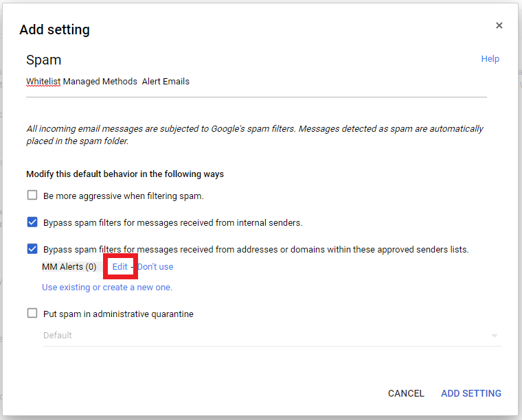This screenshot has height=420, width=522.
Task: Click the Spam section heading
Action: tap(44, 60)
